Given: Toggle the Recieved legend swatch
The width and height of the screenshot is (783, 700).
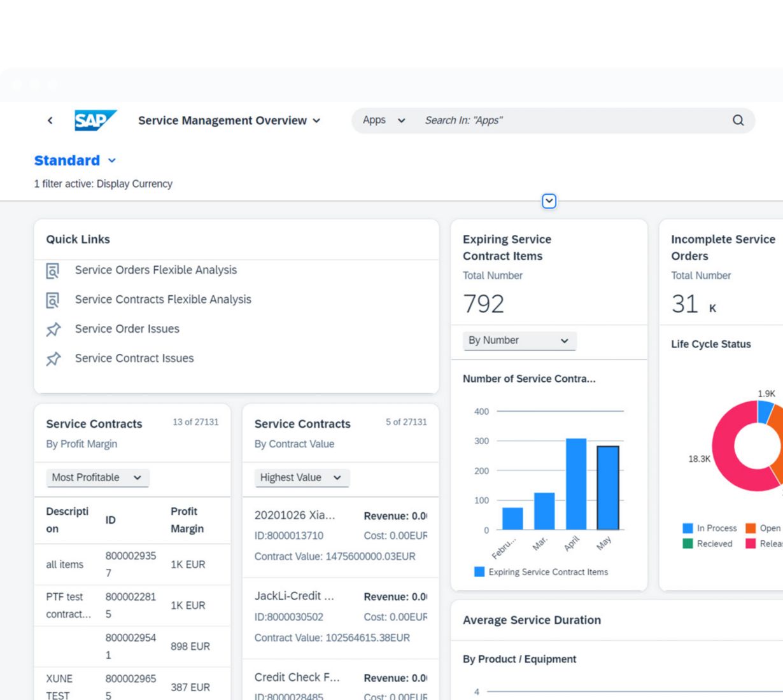Looking at the screenshot, I should coord(688,543).
